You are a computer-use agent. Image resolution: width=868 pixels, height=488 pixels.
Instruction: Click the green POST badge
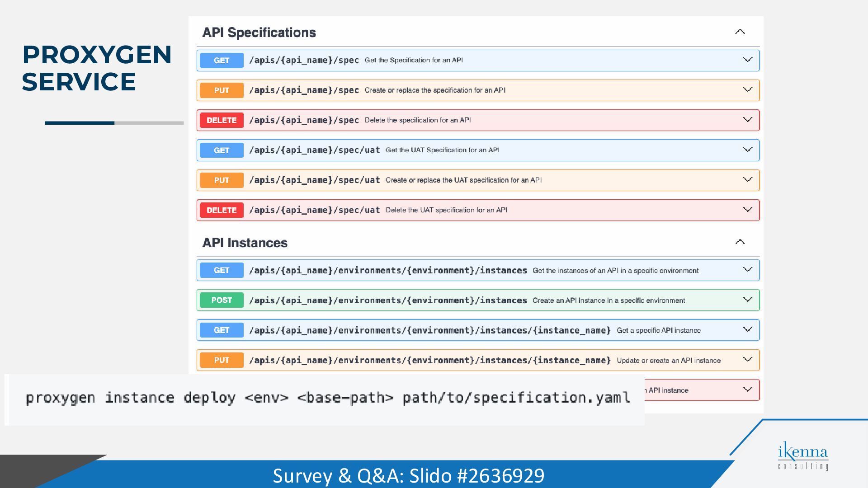click(x=222, y=300)
